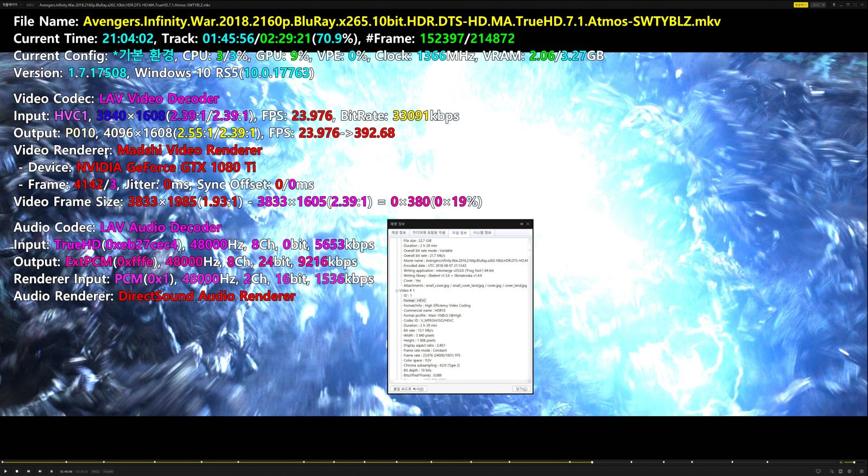Screen dimensions: 868x476
Task: Click the info dialog vertical scrollbar
Action: (530, 309)
